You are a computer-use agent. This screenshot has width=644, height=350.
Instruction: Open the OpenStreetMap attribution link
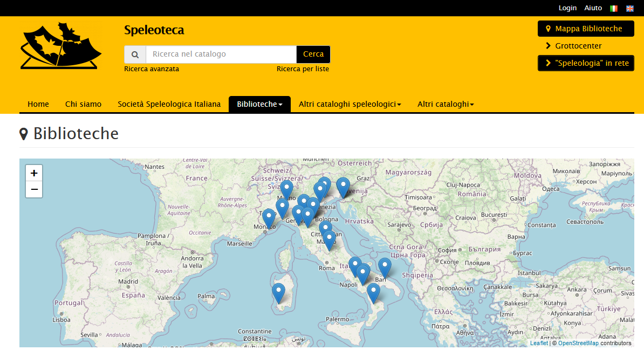pyautogui.click(x=578, y=343)
